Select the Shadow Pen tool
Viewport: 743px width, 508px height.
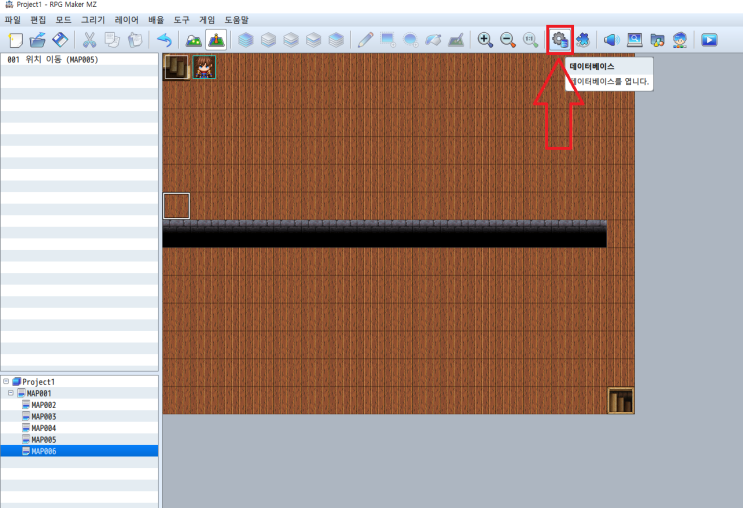pos(456,40)
